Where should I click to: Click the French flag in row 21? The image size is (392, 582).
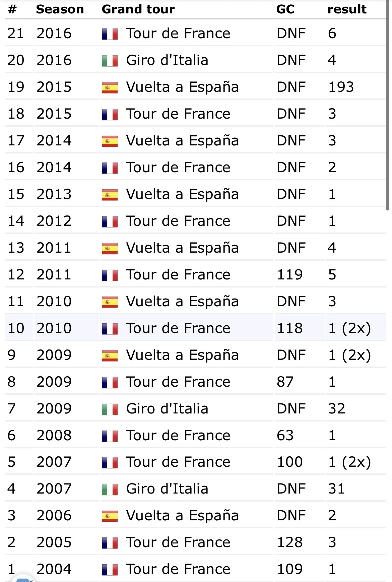click(110, 34)
